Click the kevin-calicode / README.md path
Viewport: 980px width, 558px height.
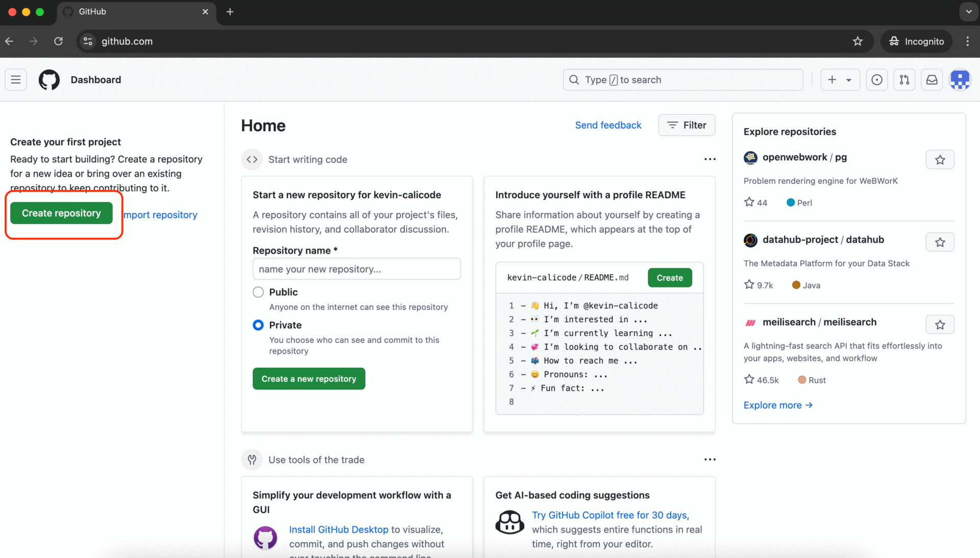[568, 278]
